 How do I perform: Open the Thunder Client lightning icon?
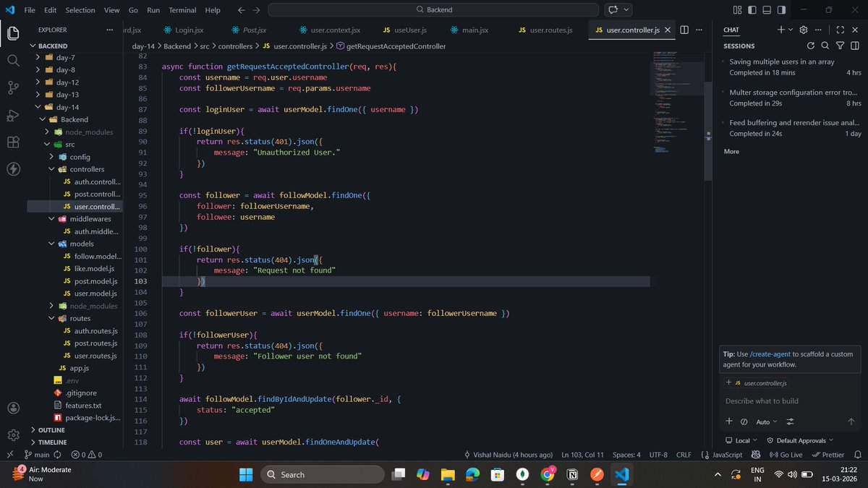click(13, 169)
